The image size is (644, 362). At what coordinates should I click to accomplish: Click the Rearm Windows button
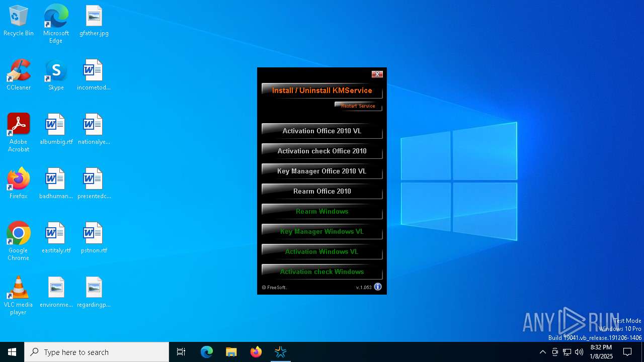(x=322, y=211)
